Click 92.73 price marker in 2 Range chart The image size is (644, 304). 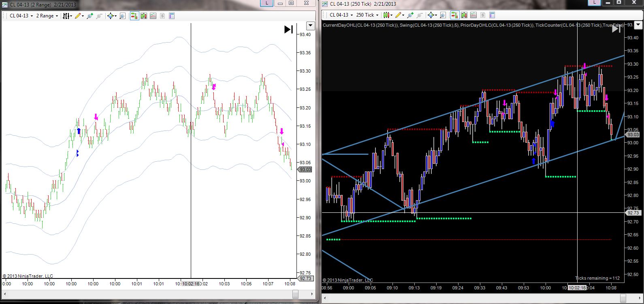(305, 278)
